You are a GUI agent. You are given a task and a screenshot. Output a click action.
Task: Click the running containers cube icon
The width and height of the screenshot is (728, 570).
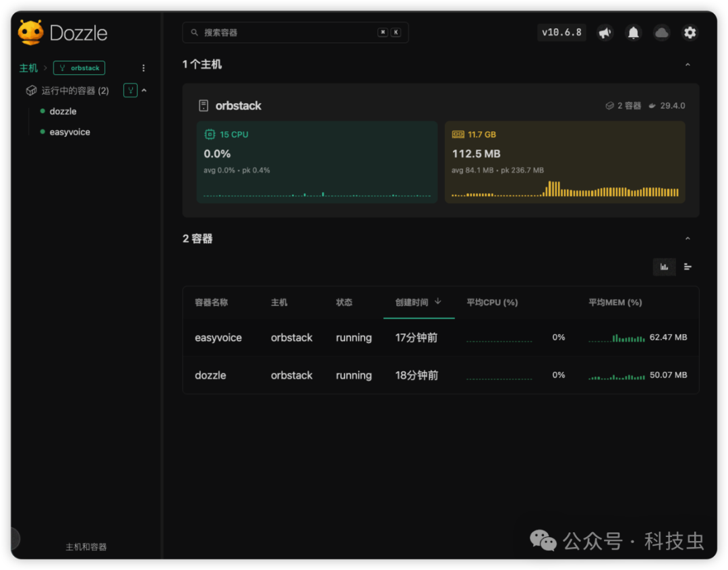pyautogui.click(x=31, y=90)
